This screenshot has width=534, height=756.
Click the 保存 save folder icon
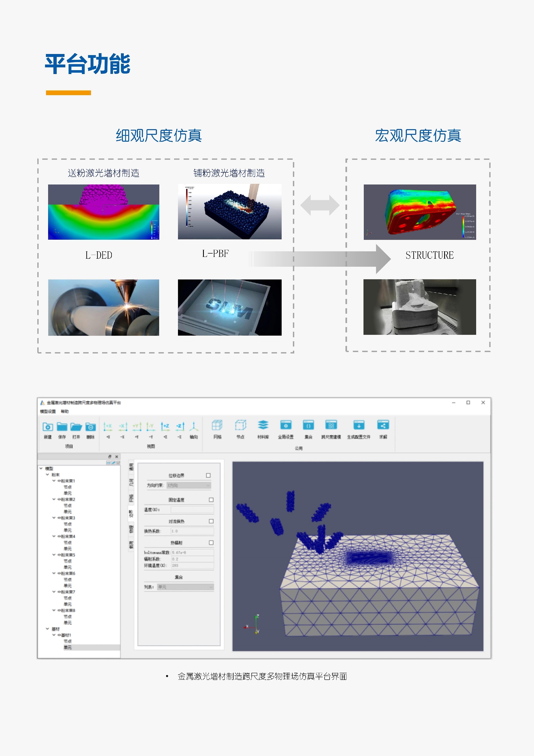(62, 427)
